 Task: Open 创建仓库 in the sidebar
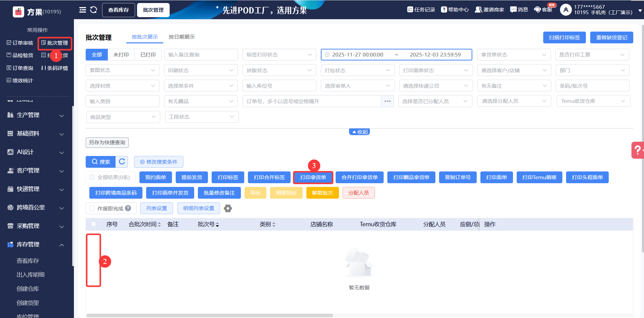pyautogui.click(x=28, y=289)
